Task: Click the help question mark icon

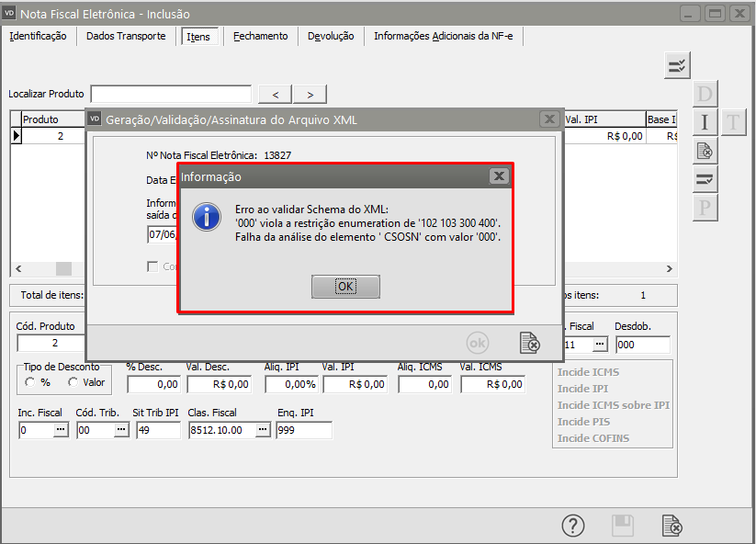Action: (x=573, y=525)
